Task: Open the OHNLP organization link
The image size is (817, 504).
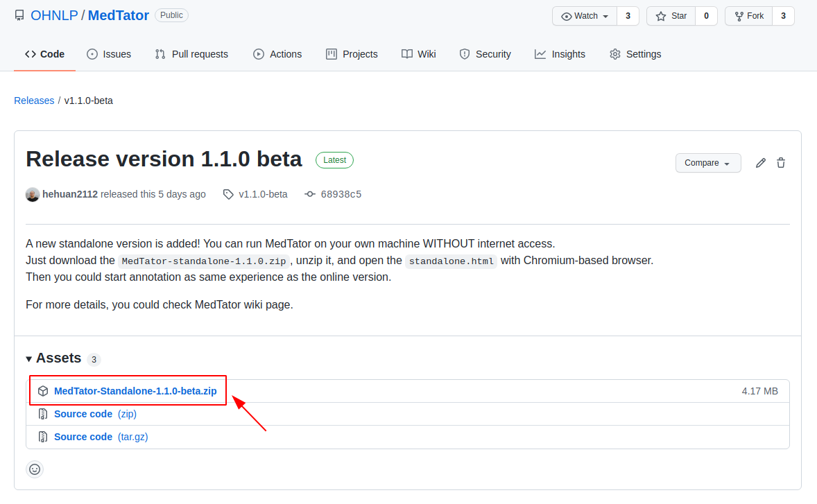Action: pos(54,16)
